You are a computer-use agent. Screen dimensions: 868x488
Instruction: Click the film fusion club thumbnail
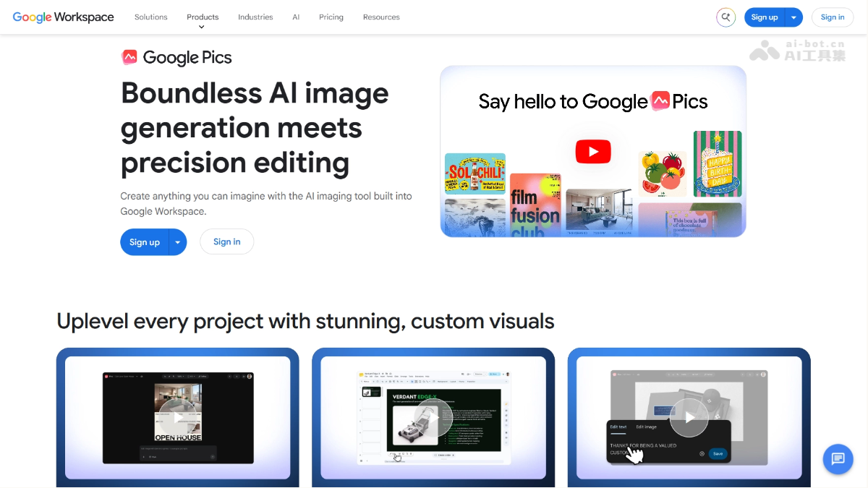(535, 205)
